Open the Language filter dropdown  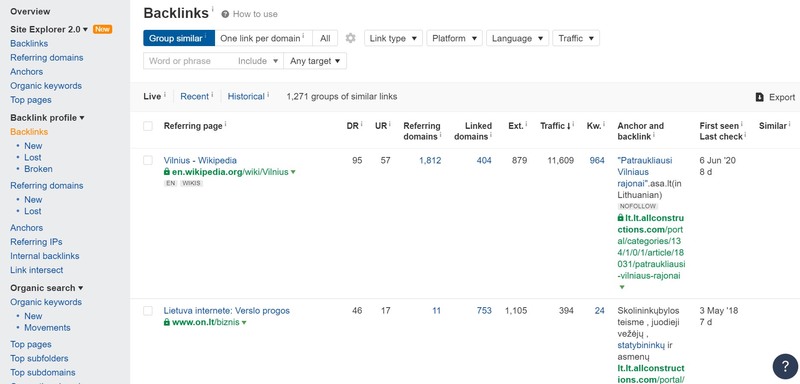517,38
